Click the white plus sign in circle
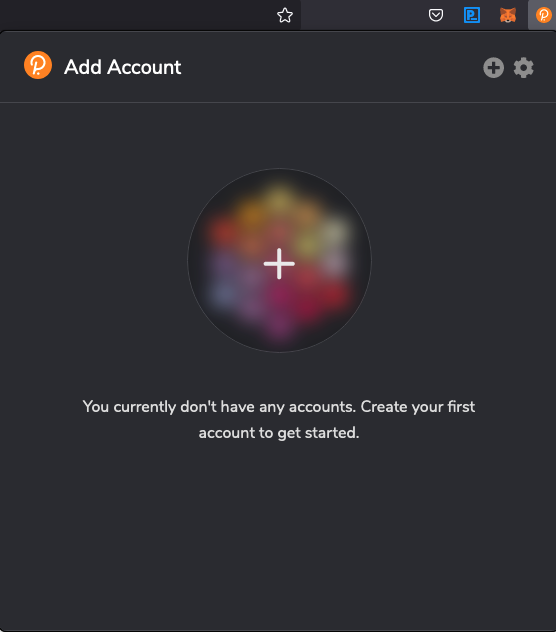This screenshot has height=632, width=556. 279,264
